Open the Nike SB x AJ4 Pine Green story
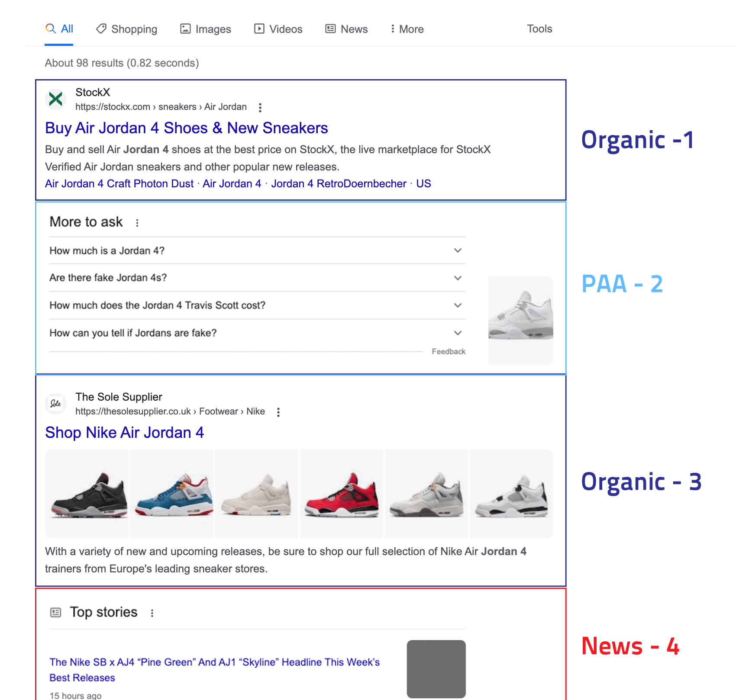The width and height of the screenshot is (736, 700). coord(214,670)
